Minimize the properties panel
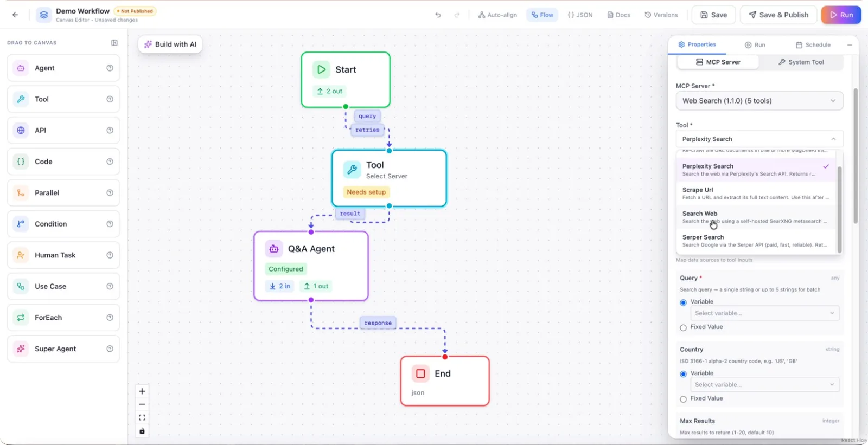868x445 pixels. tap(850, 45)
